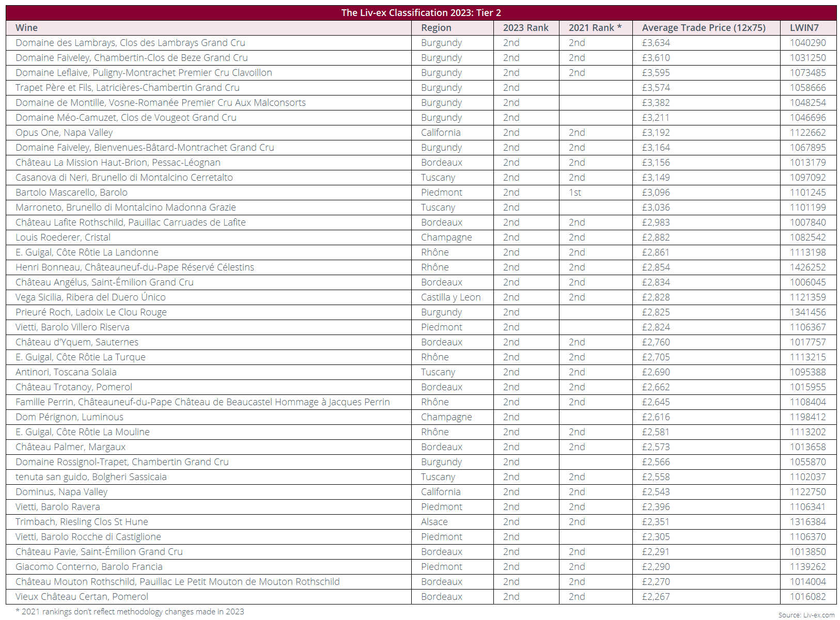This screenshot has width=840, height=620.
Task: Select 'Château Angélus, Saint-Émilion Grand Cru'
Action: click(x=104, y=282)
